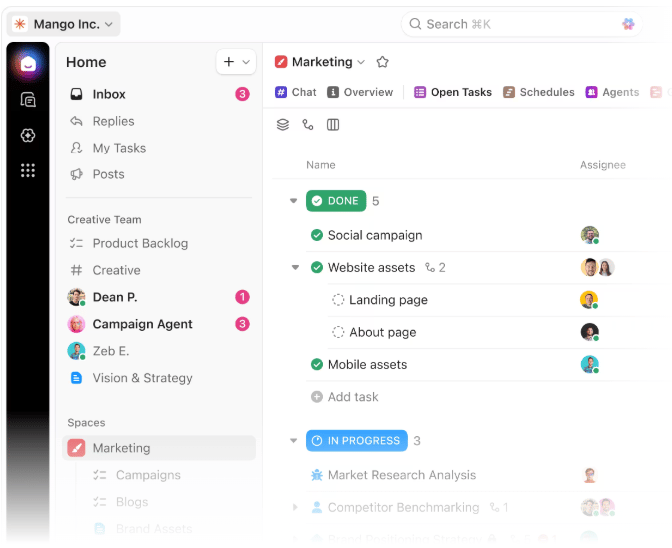Click the Dean P. badge showing 1
This screenshot has width=672, height=548.
[x=242, y=297]
